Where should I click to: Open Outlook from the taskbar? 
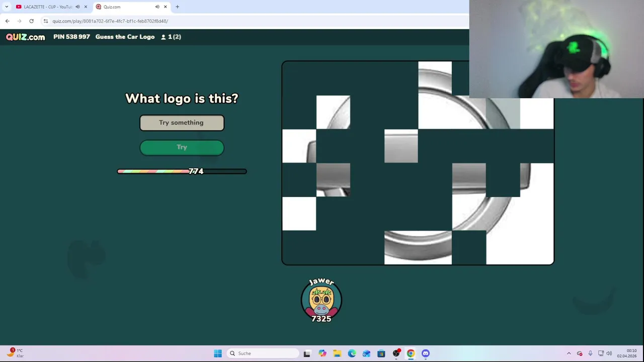tap(366, 353)
